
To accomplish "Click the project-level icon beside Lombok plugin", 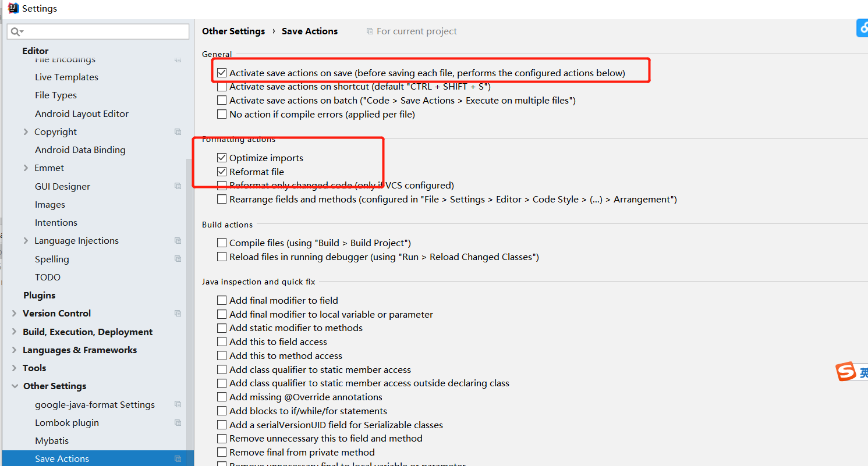I will [178, 423].
